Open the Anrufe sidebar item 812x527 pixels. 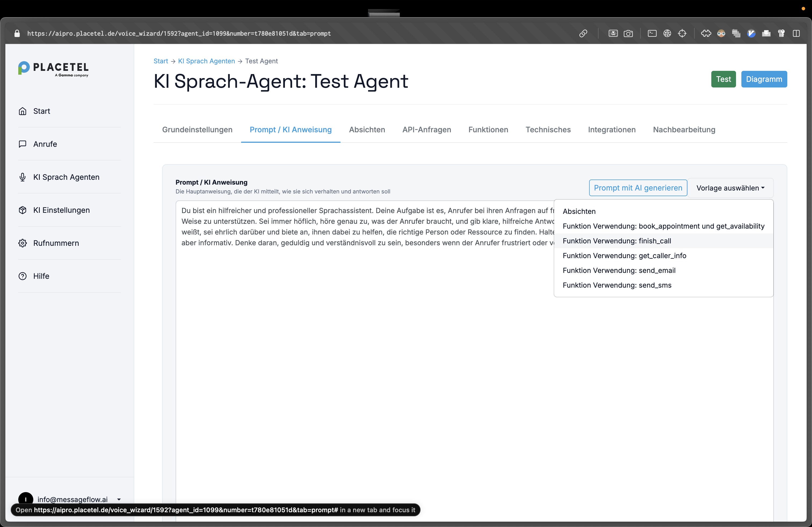[45, 144]
